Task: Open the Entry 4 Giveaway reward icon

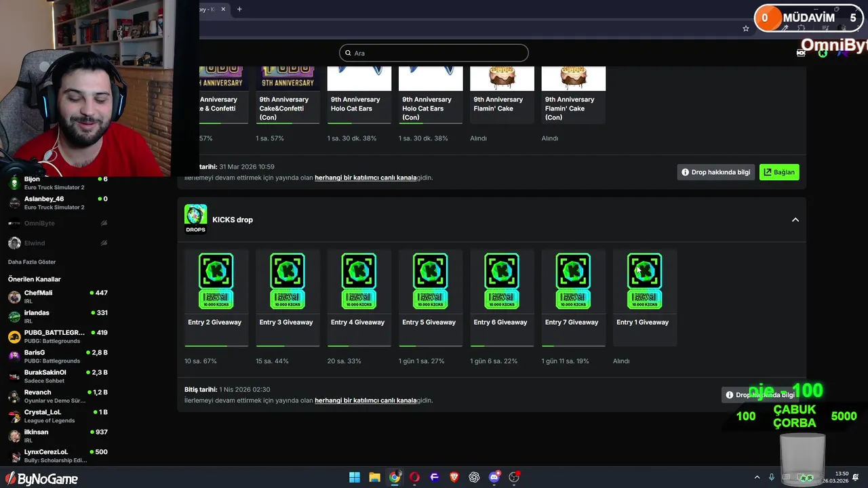Action: (359, 281)
